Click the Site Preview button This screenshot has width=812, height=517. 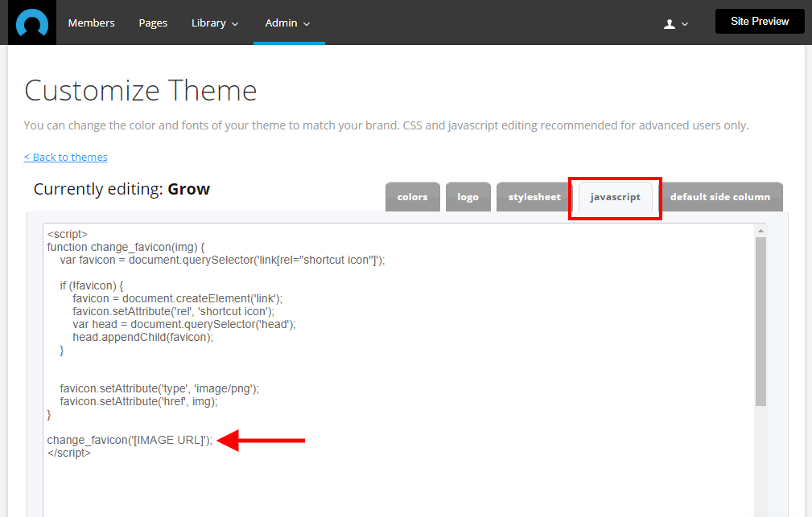tap(760, 21)
